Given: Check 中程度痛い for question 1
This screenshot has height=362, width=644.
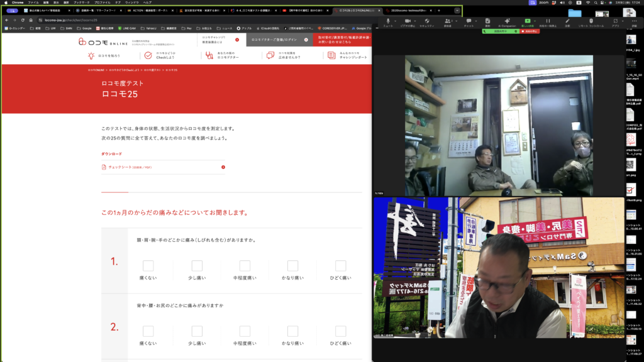Looking at the screenshot, I should click(x=245, y=266).
